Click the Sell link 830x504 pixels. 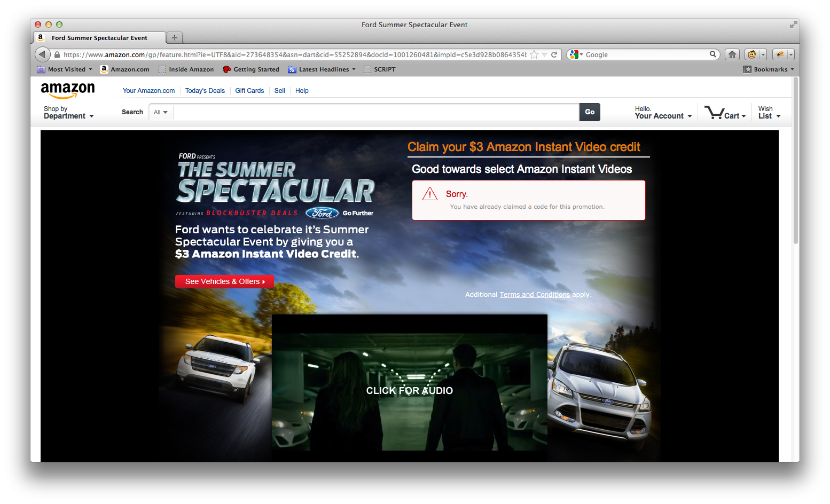point(279,91)
